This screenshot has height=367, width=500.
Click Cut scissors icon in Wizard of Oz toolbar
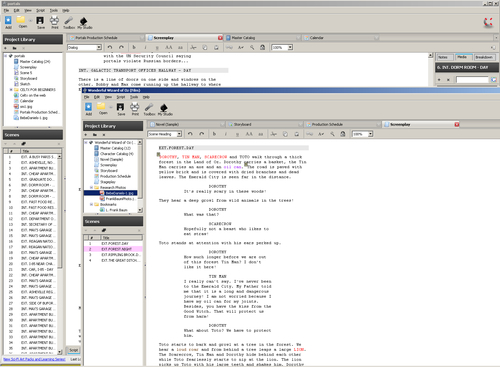pos(274,134)
